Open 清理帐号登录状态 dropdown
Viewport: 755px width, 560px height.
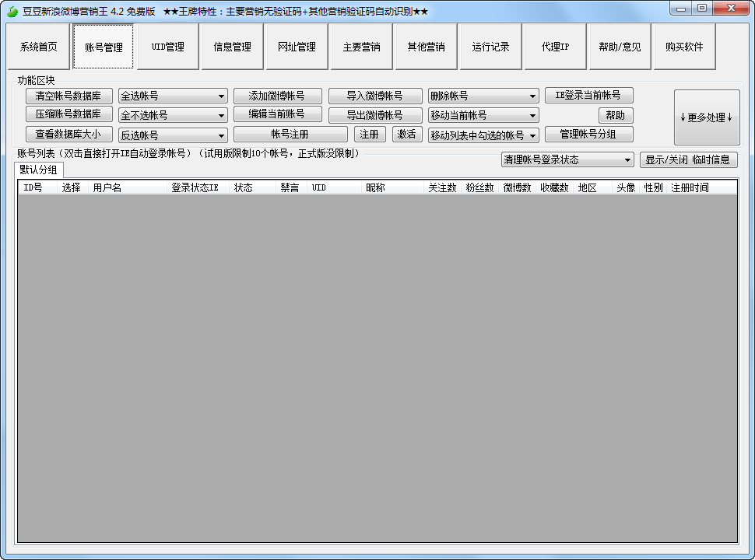pos(567,159)
